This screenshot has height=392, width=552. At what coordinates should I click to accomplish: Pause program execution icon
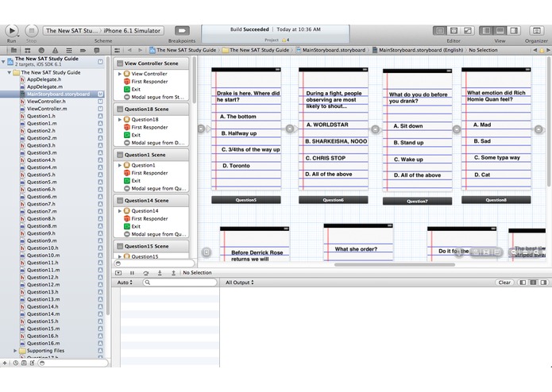[x=132, y=273]
